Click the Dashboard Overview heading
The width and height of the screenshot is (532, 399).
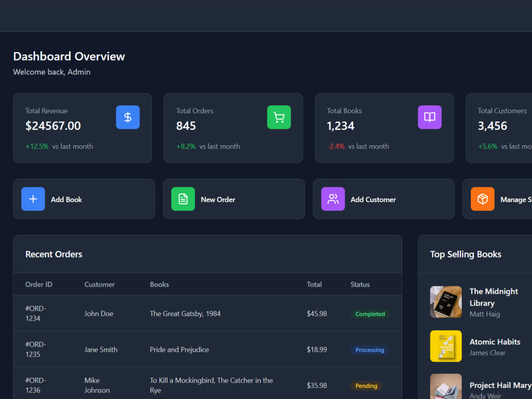[x=69, y=56]
